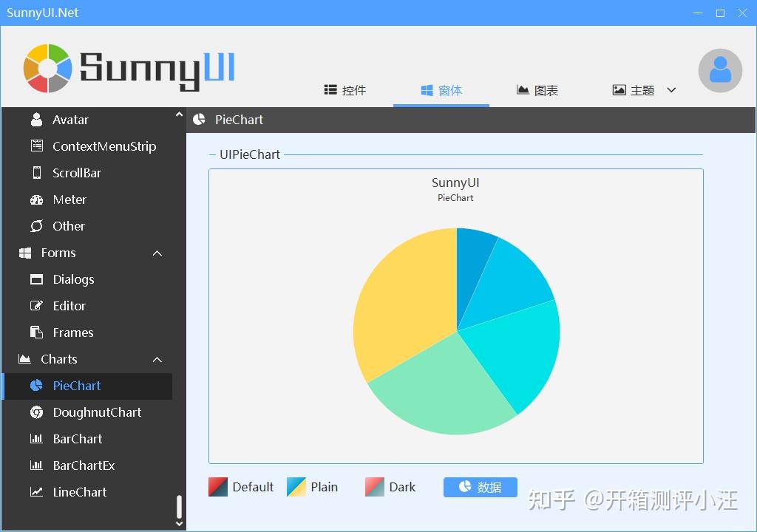This screenshot has height=532, width=757.
Task: Open the Frames page
Action: pyautogui.click(x=87, y=332)
